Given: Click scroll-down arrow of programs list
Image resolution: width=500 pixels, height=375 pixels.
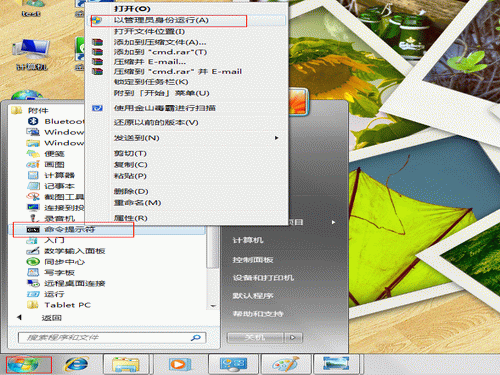Looking at the screenshot, I should click(x=213, y=306).
